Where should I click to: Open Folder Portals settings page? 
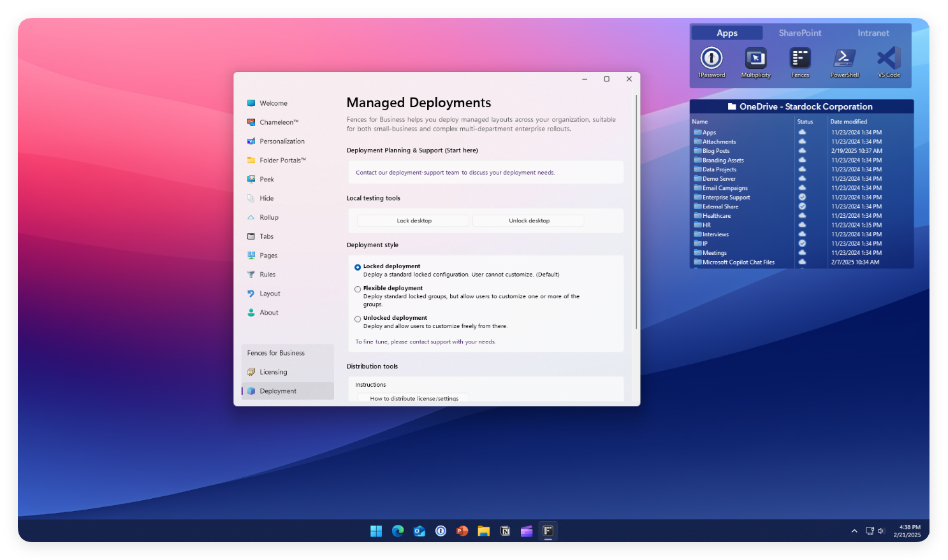pos(288,161)
